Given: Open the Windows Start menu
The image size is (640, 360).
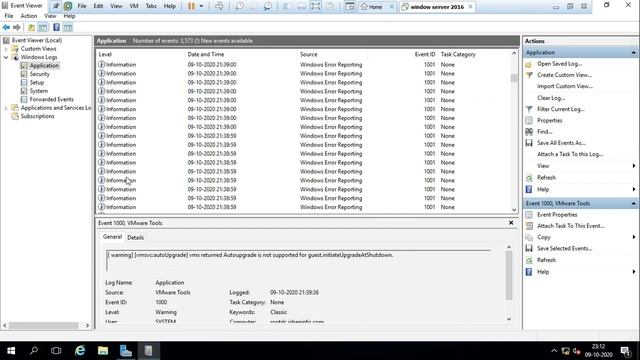Looking at the screenshot, I should coord(11,351).
